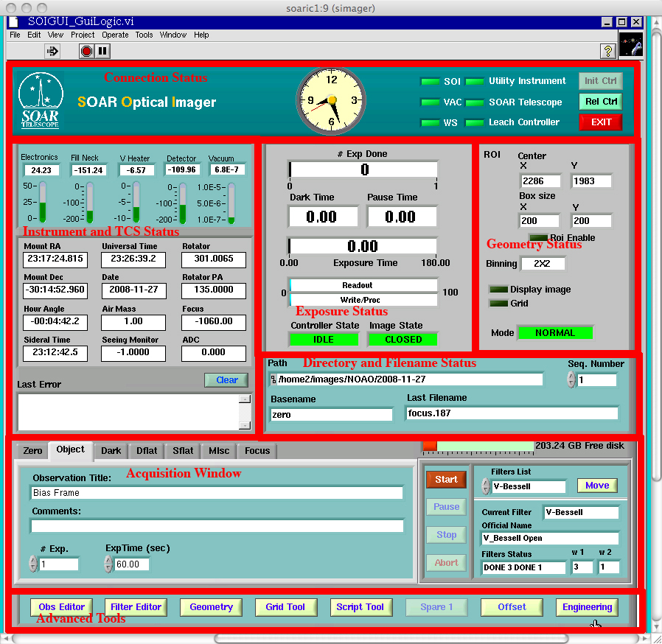Clear the Last Error box

click(227, 380)
